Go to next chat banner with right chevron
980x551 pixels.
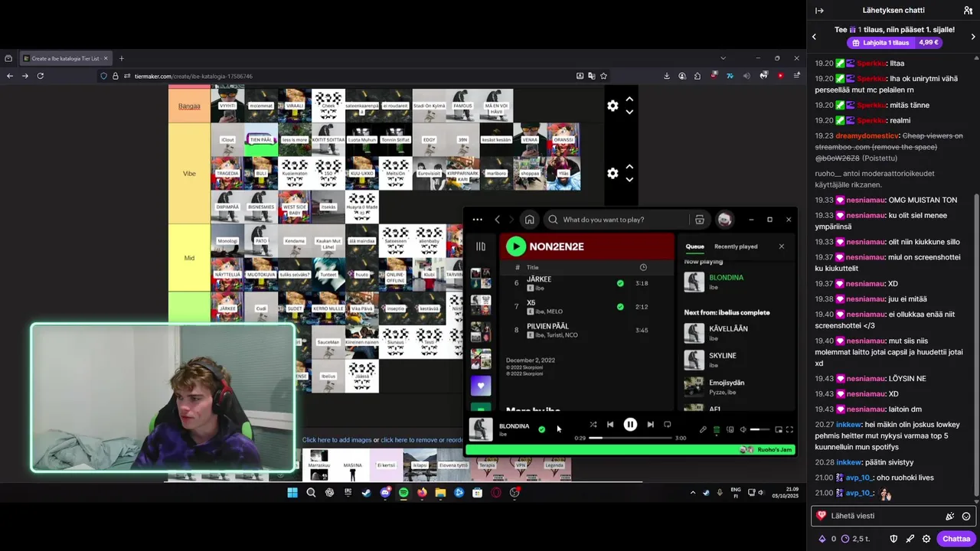(x=972, y=36)
